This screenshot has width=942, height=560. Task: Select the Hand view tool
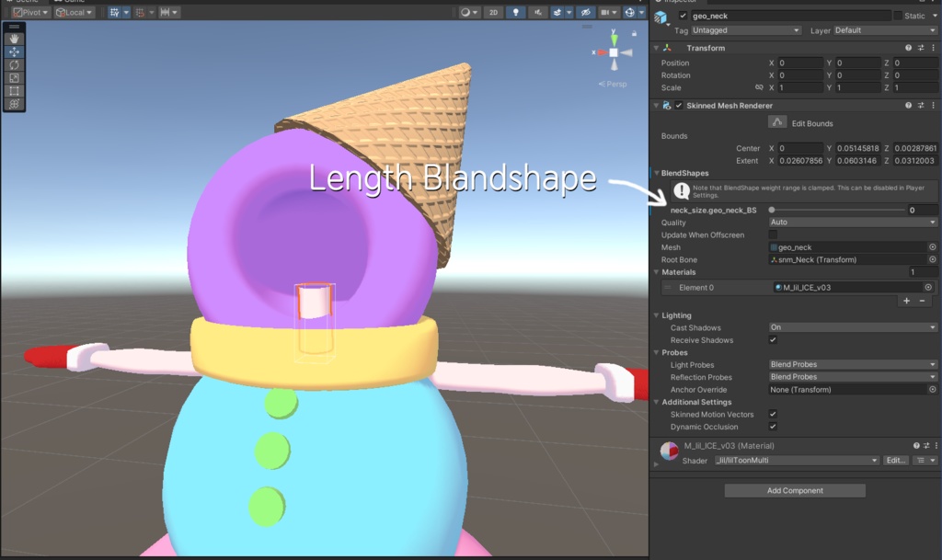14,39
